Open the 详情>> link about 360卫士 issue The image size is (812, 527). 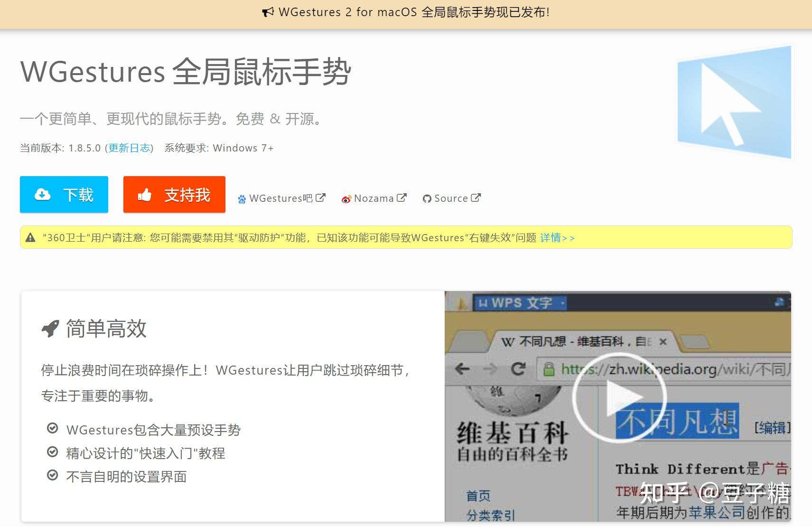pos(558,237)
